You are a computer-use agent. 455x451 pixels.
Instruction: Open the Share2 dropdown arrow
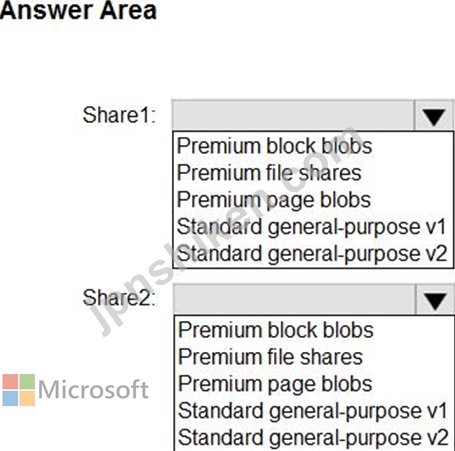[435, 299]
